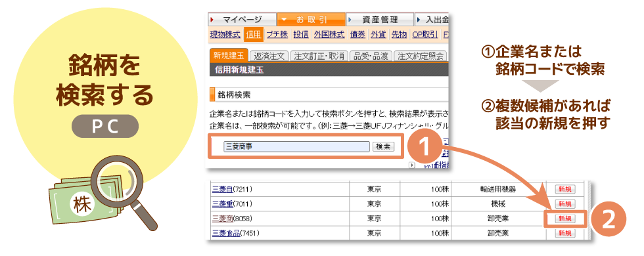Click 卸売業 cell in 三菱商 row

pyautogui.click(x=498, y=219)
